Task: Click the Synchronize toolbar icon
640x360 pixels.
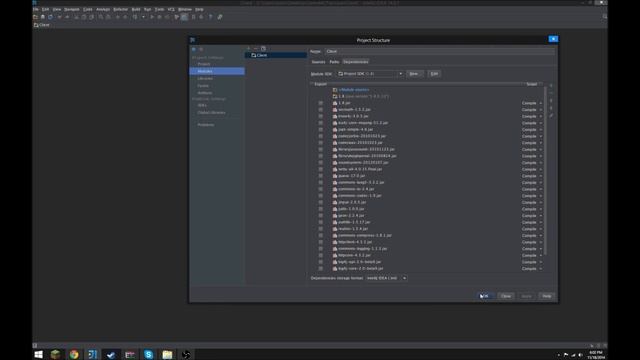Action: pos(51,17)
